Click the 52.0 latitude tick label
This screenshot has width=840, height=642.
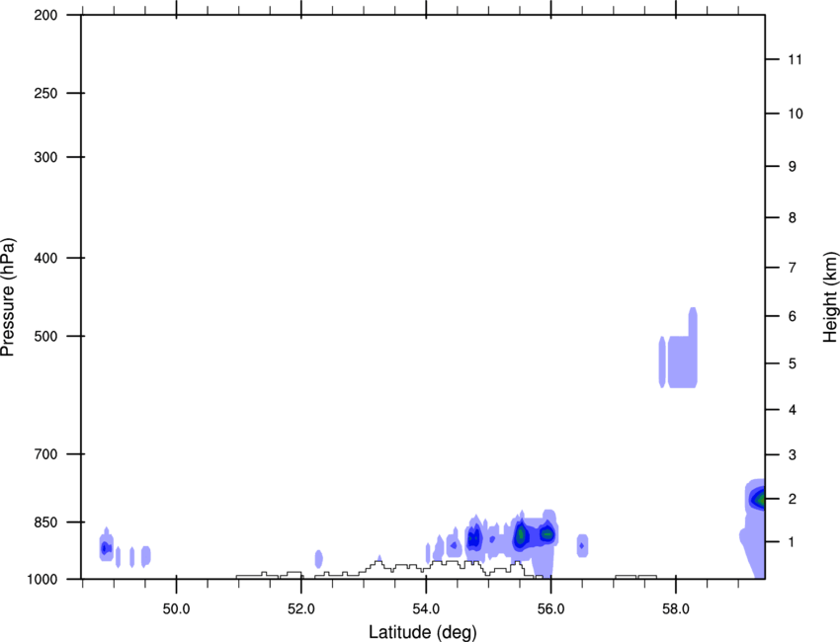(301, 609)
